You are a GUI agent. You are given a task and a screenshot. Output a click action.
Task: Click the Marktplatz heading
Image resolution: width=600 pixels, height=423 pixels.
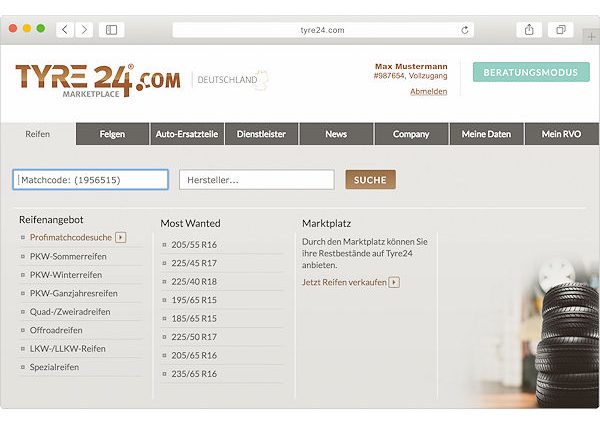[x=326, y=223]
